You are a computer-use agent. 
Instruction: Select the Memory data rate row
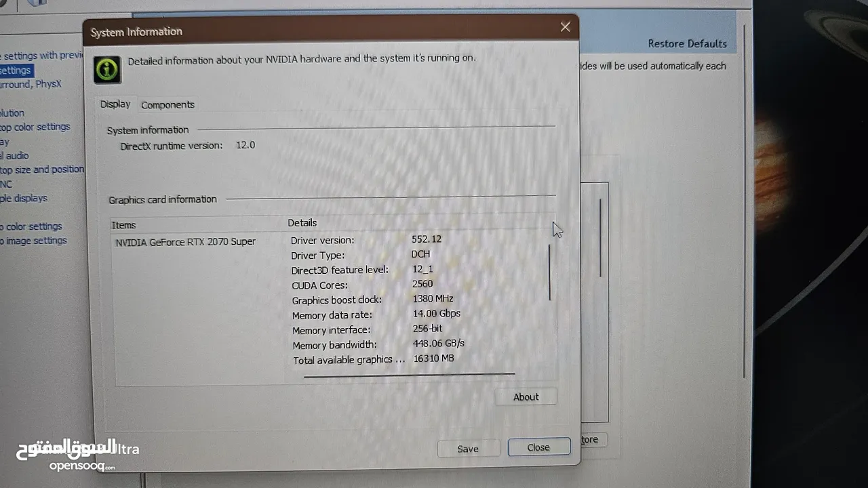pyautogui.click(x=378, y=314)
